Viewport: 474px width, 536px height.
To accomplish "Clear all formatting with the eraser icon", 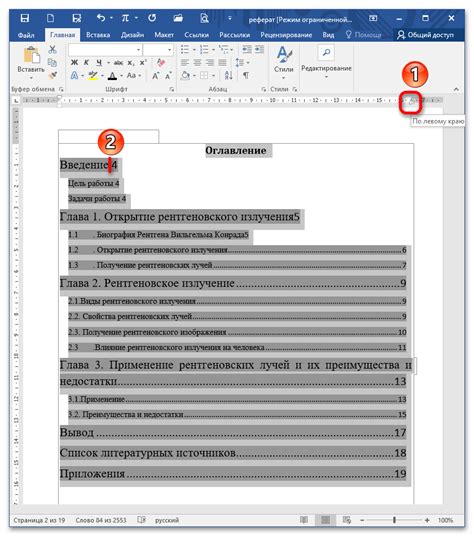I will coord(161,63).
